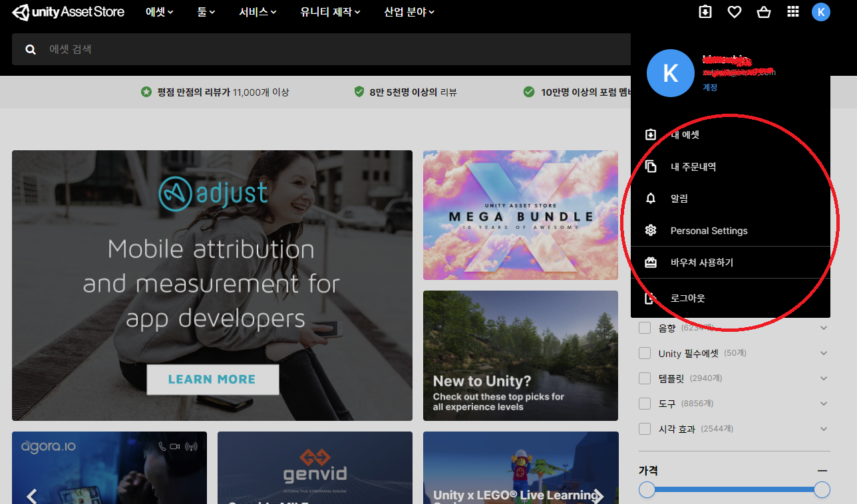The image size is (857, 504).
Task: Select Personal Settings menu entry
Action: (731, 231)
